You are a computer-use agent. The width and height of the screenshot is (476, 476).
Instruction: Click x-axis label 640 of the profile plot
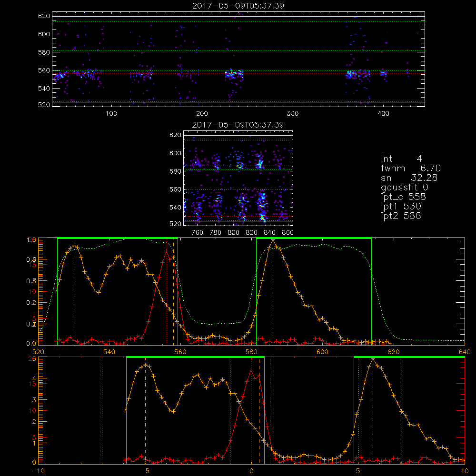tap(465, 352)
